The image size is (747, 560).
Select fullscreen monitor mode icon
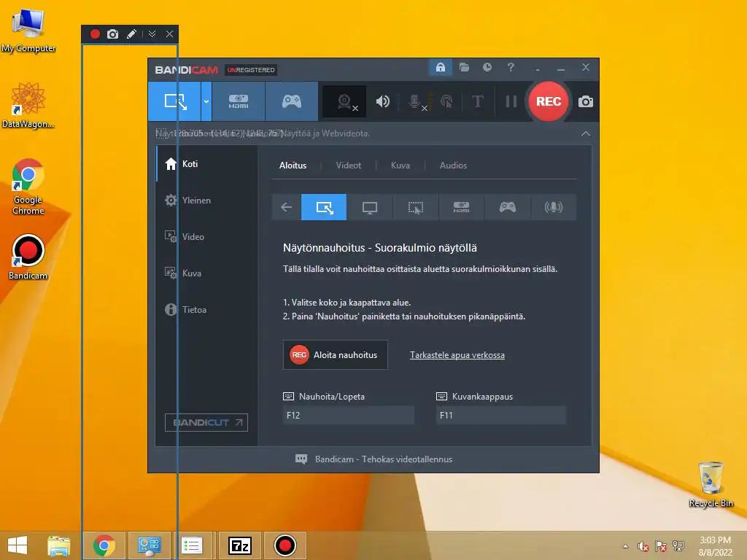370,207
